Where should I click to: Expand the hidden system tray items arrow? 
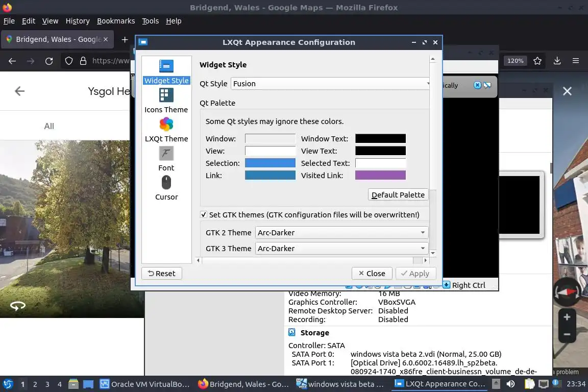pos(496,384)
